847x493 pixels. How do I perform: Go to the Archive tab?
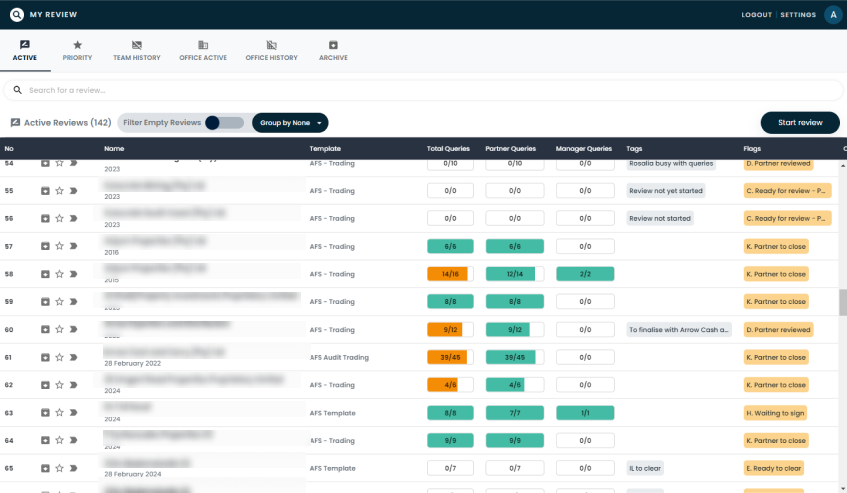tap(333, 51)
